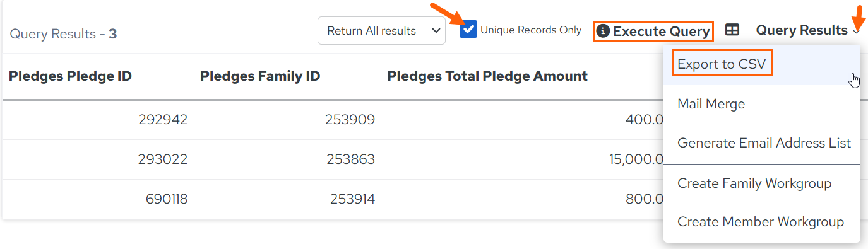This screenshot has width=868, height=249.
Task: Choose Create Member Workgroup
Action: pyautogui.click(x=761, y=222)
